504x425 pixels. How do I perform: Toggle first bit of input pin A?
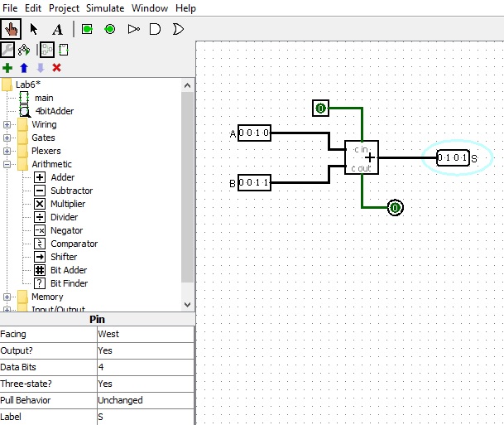pos(242,133)
